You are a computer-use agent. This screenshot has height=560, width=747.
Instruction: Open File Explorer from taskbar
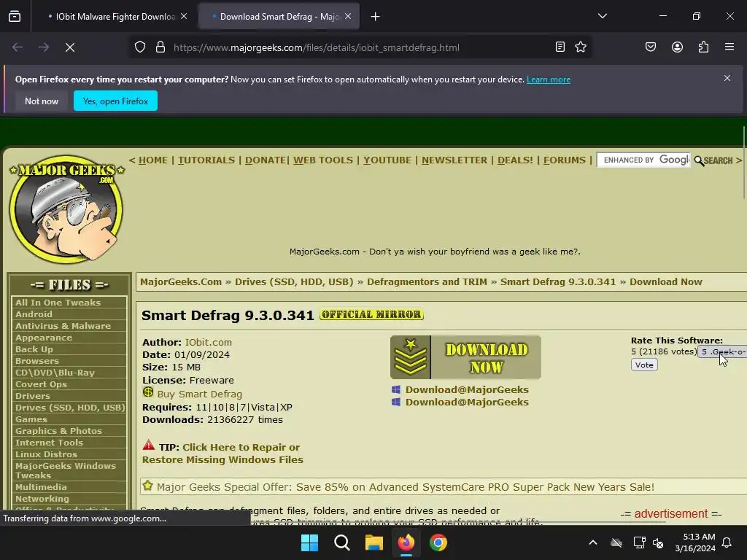(374, 542)
